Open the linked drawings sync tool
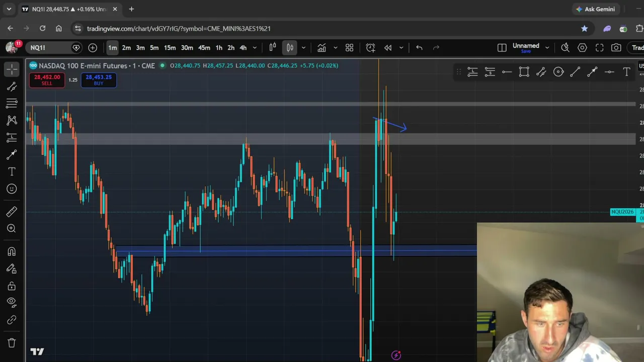Image resolution: width=644 pixels, height=362 pixels. pyautogui.click(x=12, y=320)
